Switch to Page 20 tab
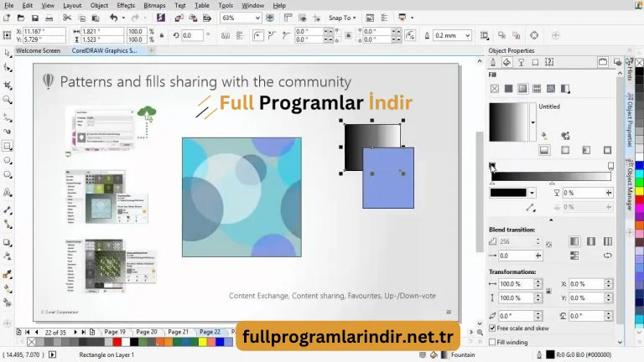Screen dimensions: 644x362 pos(147,332)
